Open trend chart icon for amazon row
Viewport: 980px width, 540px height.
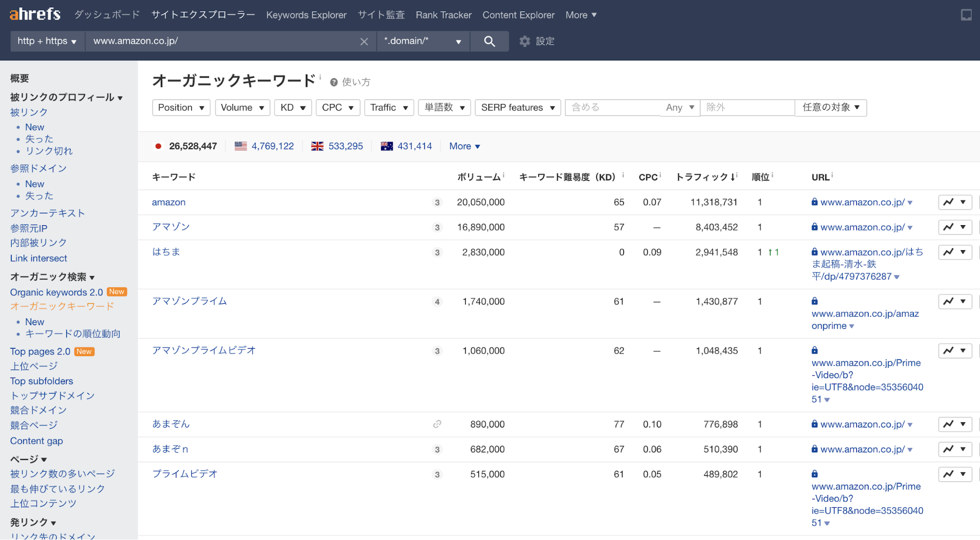tap(949, 202)
